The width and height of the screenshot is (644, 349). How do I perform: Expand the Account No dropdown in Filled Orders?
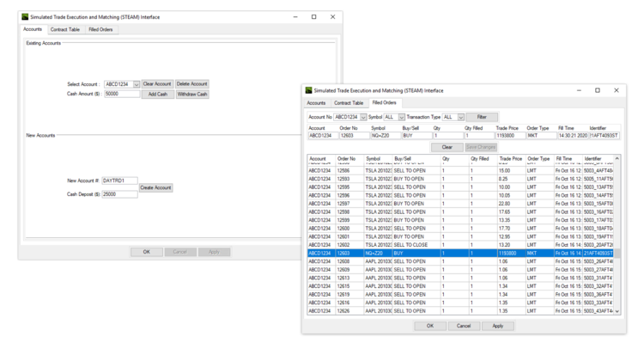[363, 117]
